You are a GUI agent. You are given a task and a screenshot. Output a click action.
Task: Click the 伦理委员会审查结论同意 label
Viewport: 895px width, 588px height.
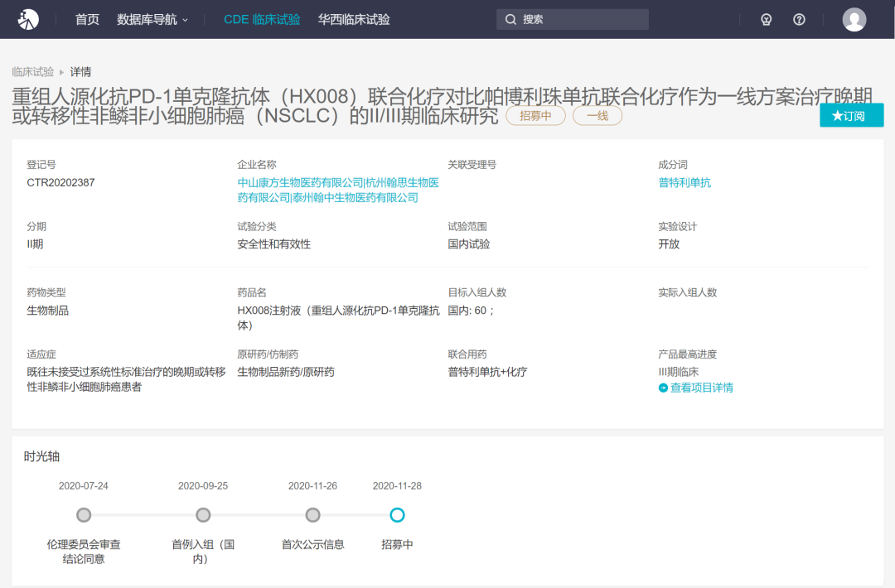pos(84,552)
